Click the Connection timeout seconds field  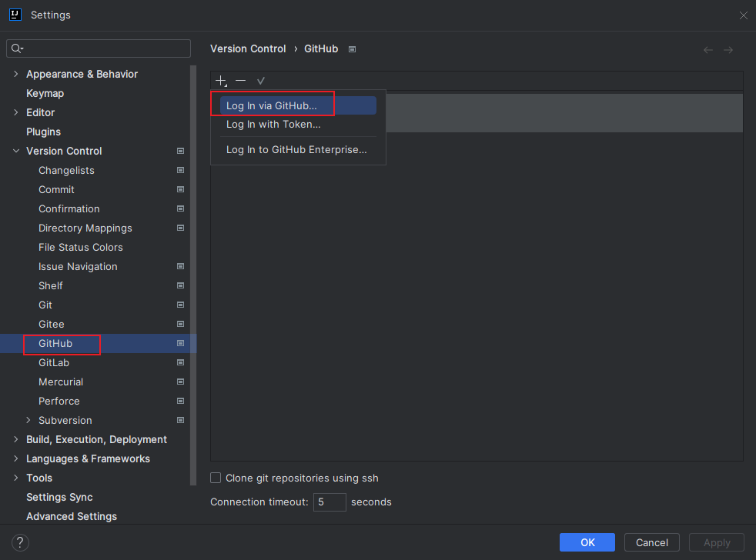[329, 502]
